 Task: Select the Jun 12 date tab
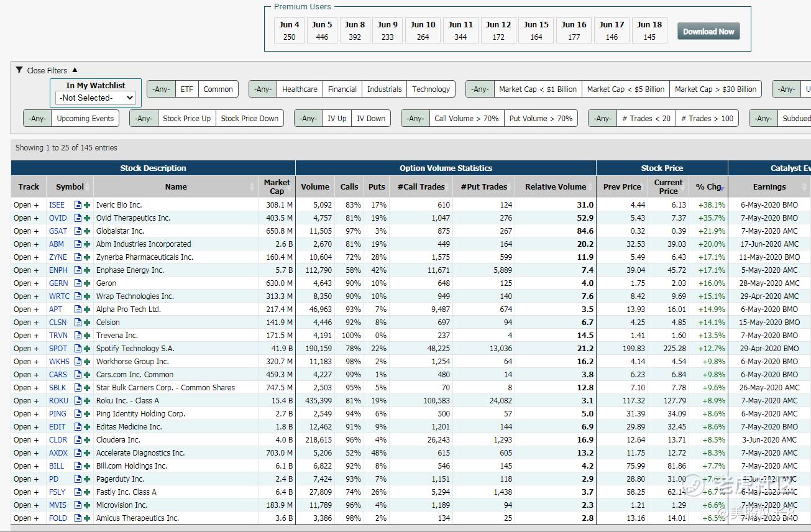[498, 30]
